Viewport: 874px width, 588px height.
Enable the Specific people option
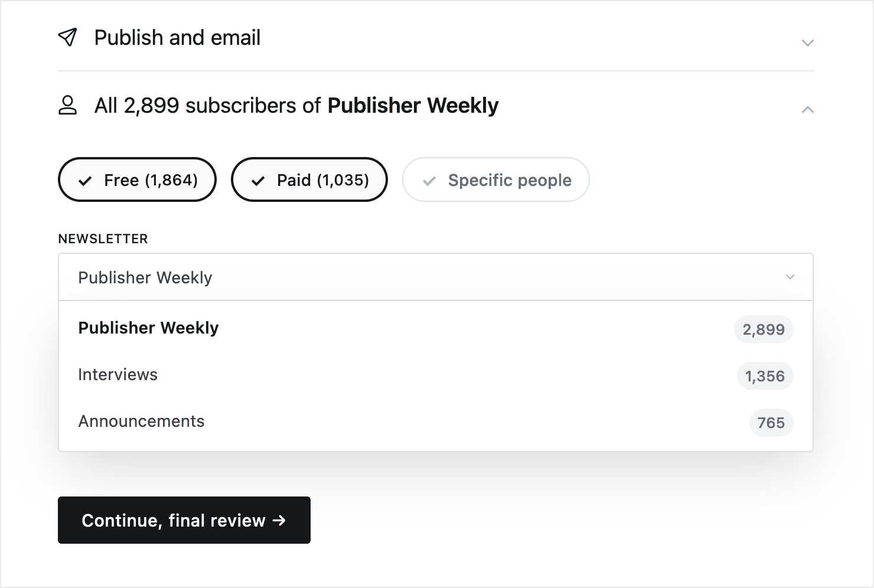pos(496,179)
